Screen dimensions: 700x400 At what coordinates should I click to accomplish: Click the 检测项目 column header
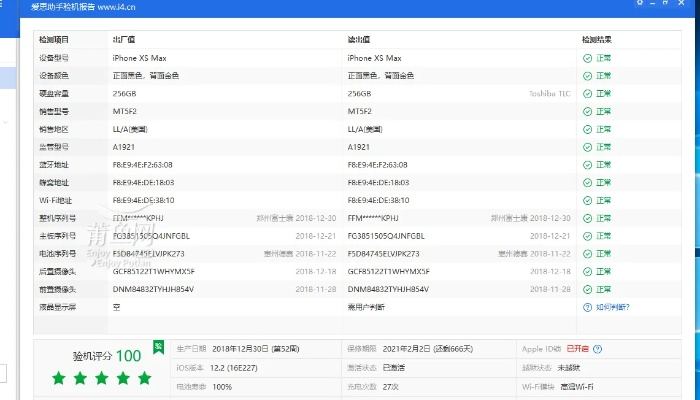[x=54, y=40]
